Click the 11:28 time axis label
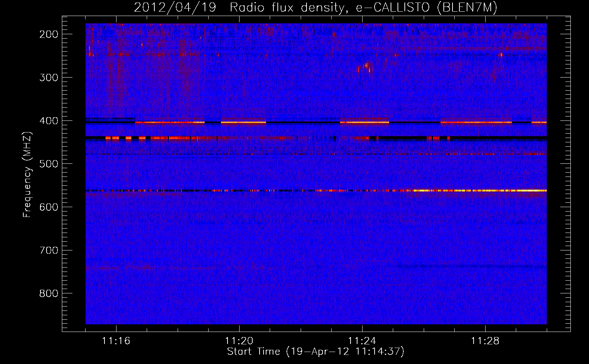589x364 pixels. pyautogui.click(x=485, y=341)
